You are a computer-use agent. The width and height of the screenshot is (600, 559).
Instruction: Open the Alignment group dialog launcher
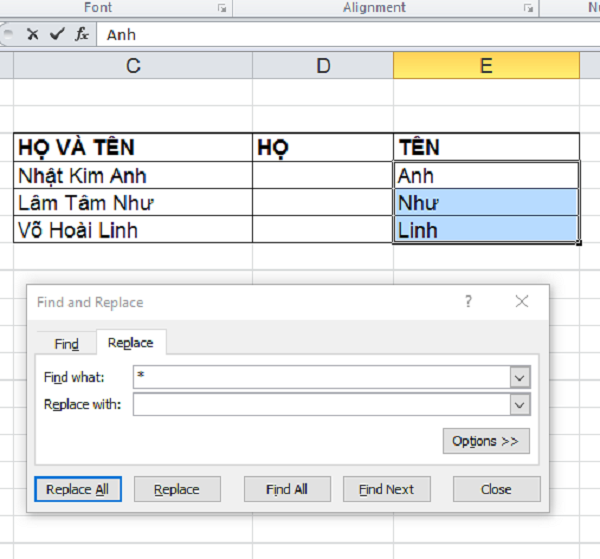527,8
